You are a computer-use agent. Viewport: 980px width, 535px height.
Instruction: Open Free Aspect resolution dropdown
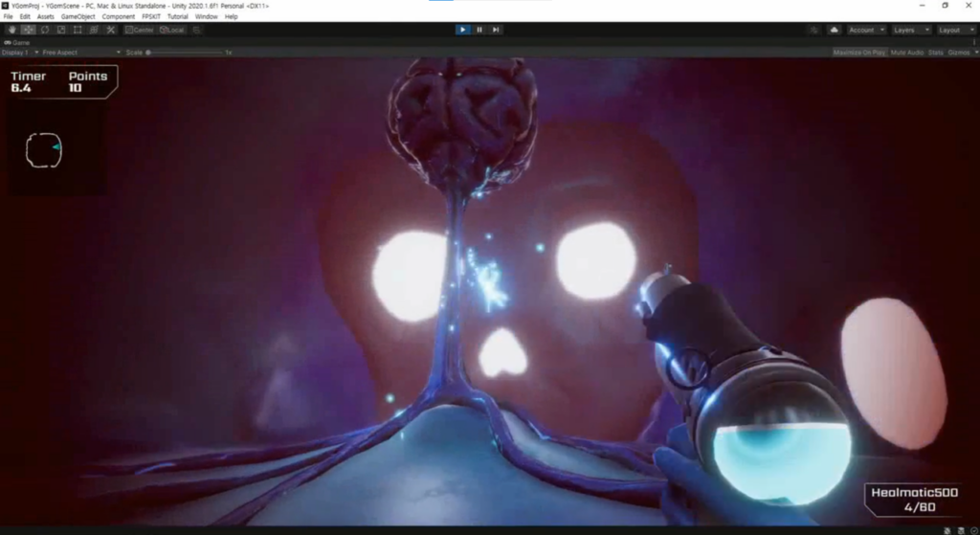coord(81,53)
